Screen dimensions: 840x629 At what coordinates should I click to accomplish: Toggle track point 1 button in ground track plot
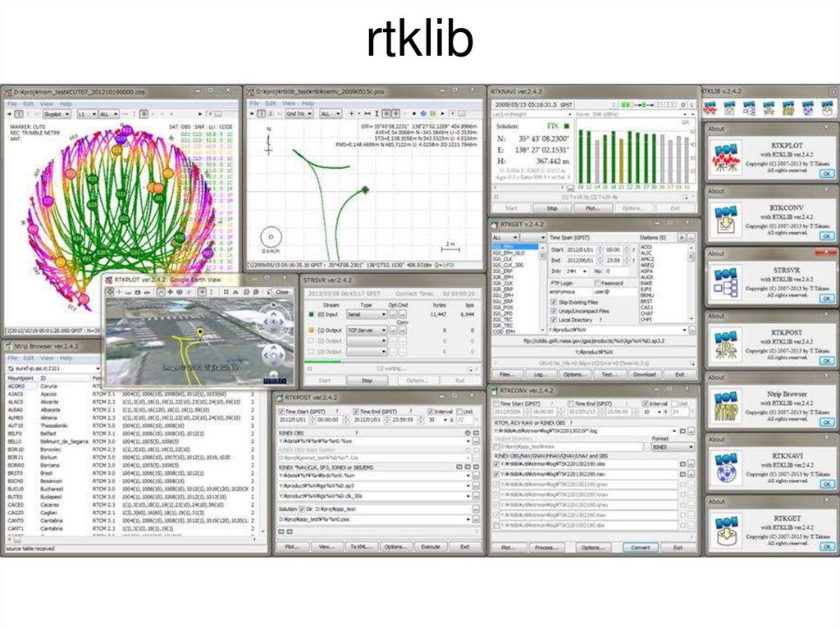pyautogui.click(x=261, y=114)
